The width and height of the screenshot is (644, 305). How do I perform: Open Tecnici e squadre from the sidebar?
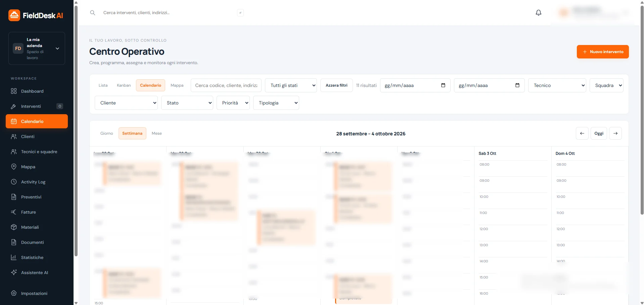click(37, 151)
